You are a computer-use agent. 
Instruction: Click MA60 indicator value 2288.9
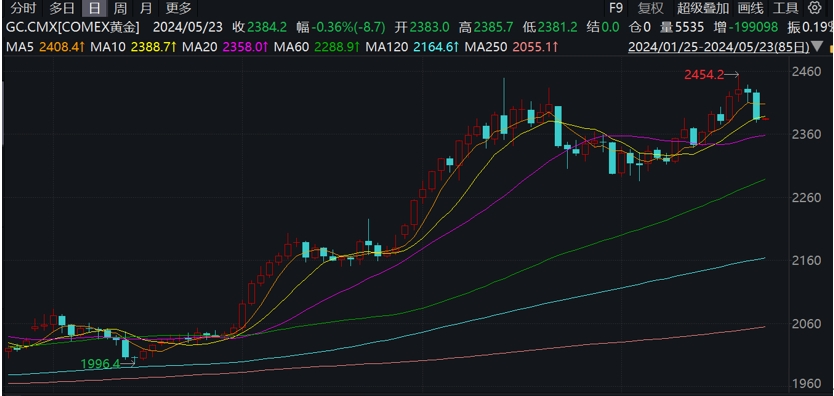pos(337,47)
